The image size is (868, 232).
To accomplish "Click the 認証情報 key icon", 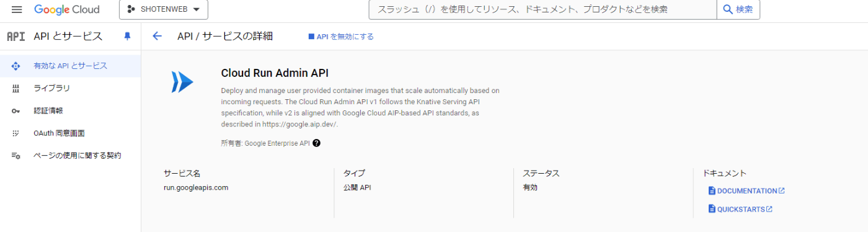I will pyautogui.click(x=16, y=111).
